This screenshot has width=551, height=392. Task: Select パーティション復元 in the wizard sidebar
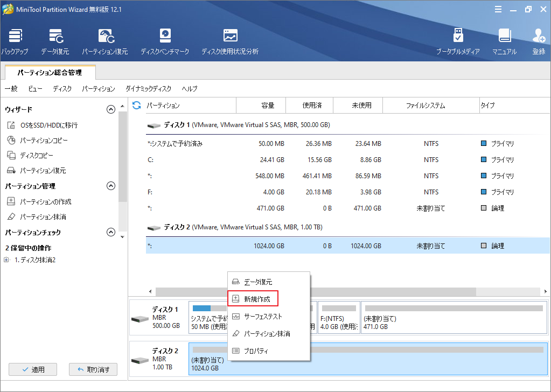[x=36, y=170]
